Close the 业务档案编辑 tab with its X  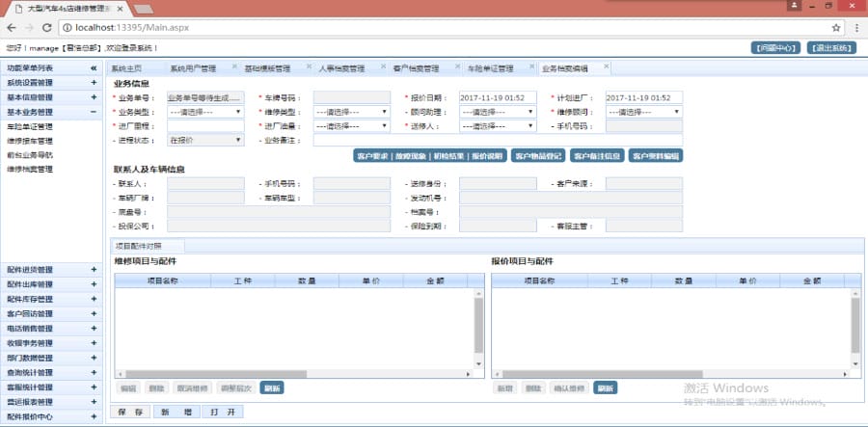[606, 67]
